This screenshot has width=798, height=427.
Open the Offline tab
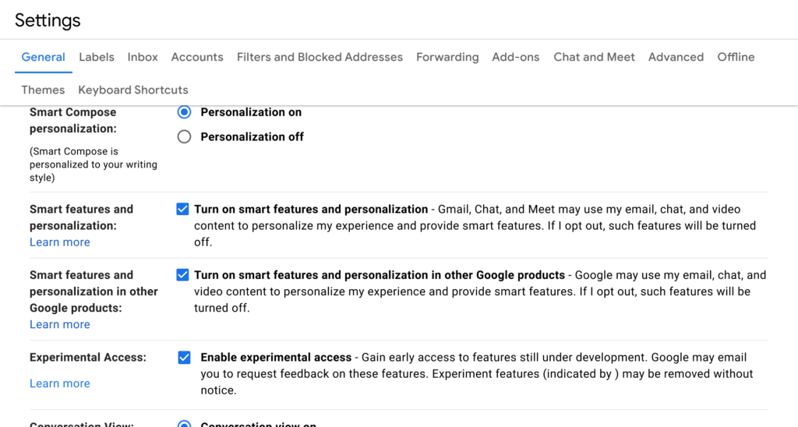[736, 57]
